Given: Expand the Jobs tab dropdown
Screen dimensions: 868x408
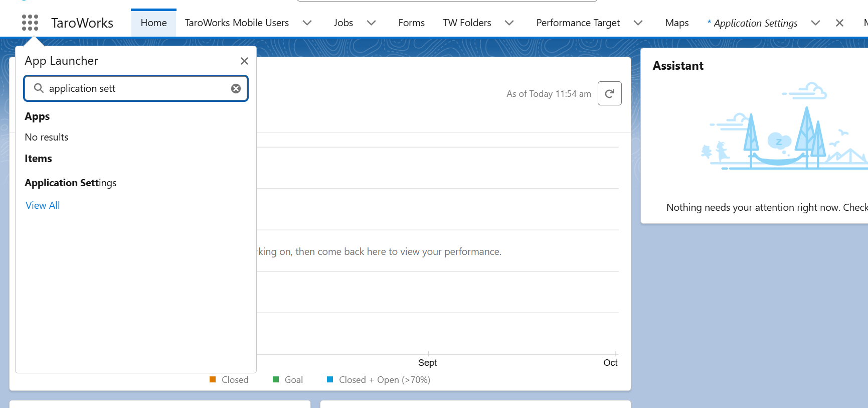Looking at the screenshot, I should tap(372, 23).
